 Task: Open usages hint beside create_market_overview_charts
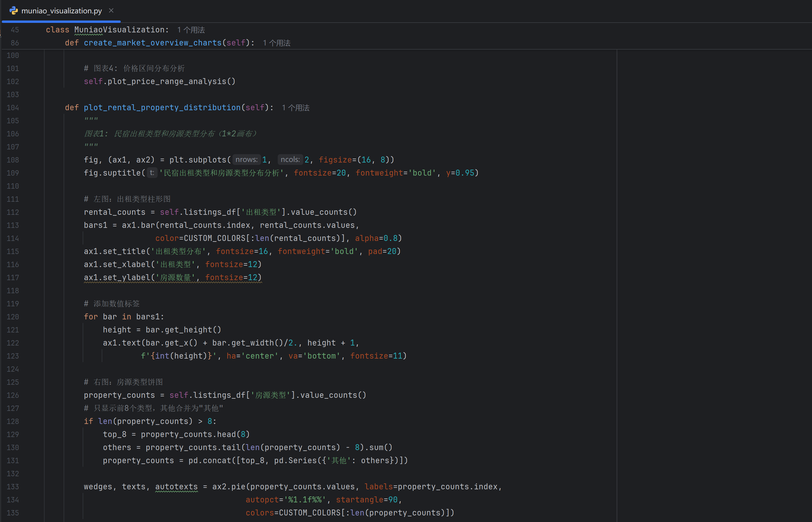(x=277, y=43)
